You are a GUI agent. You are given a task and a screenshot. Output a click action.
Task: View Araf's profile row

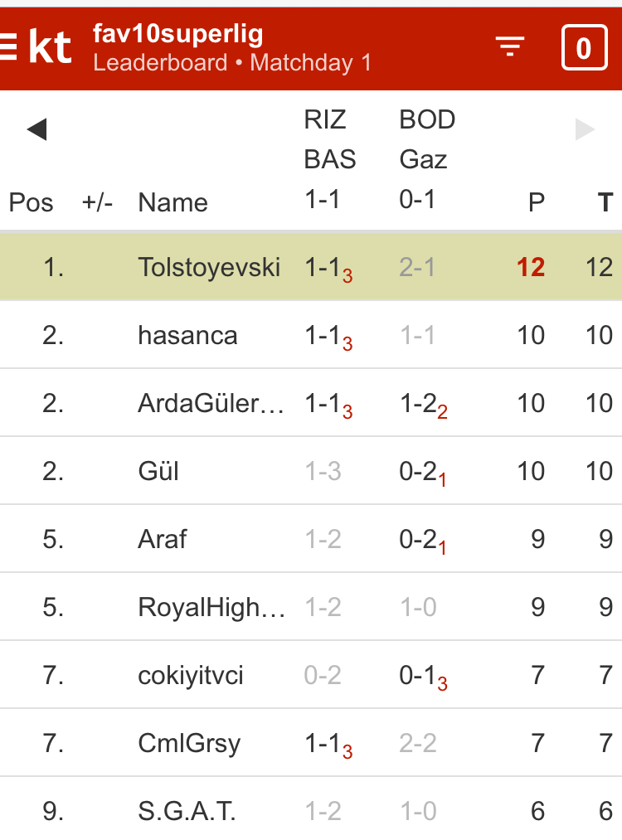tap(162, 539)
